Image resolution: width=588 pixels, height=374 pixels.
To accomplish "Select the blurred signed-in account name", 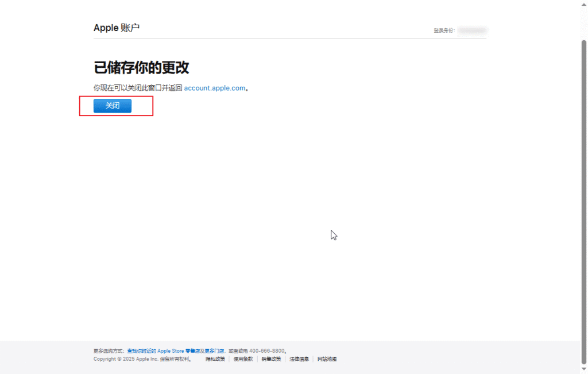I will (x=472, y=30).
